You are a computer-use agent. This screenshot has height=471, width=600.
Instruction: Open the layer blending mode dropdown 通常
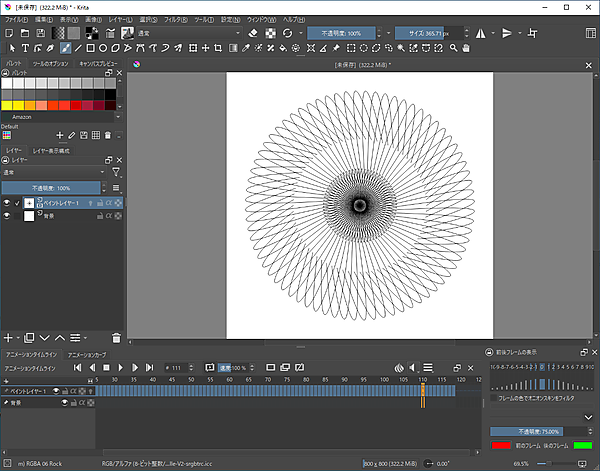coord(53,172)
